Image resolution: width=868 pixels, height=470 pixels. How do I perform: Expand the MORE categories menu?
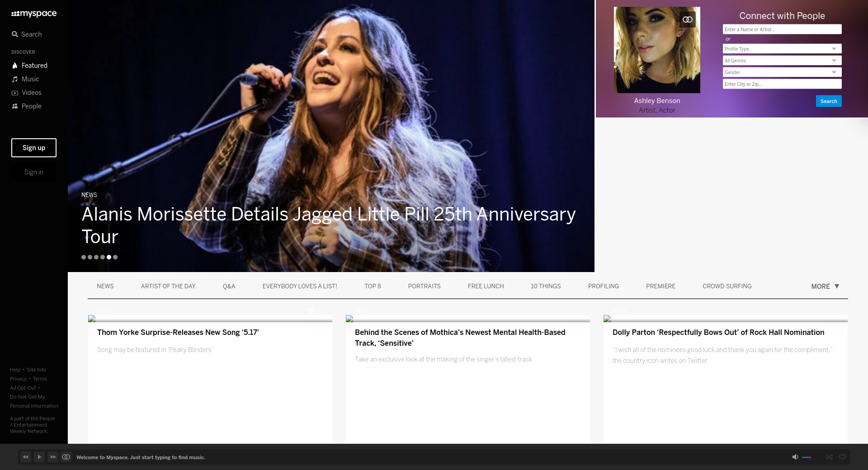click(825, 287)
